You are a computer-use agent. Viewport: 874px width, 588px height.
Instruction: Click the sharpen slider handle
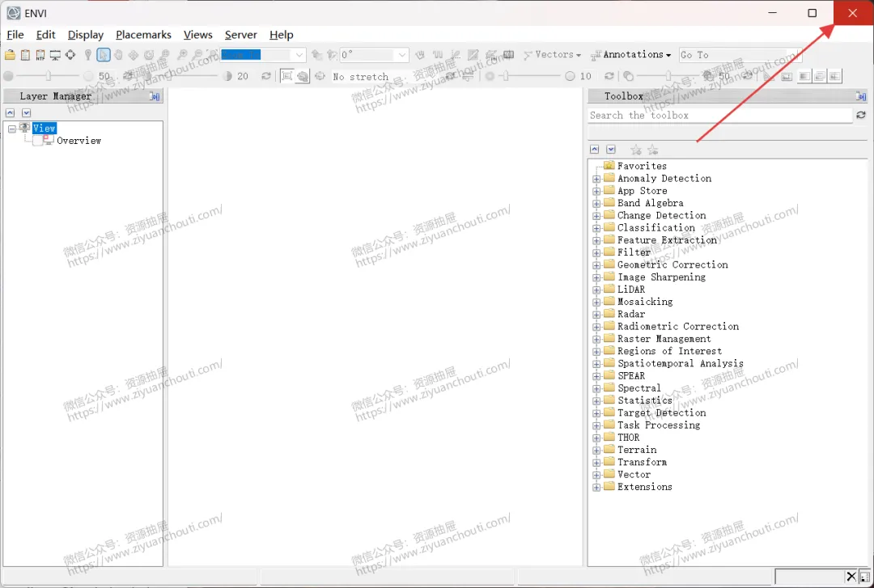[x=506, y=76]
